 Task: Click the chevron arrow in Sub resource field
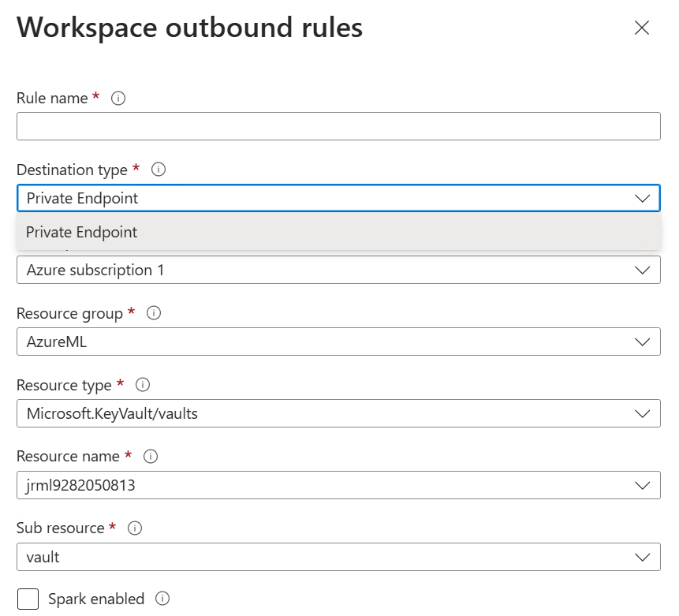pos(642,557)
